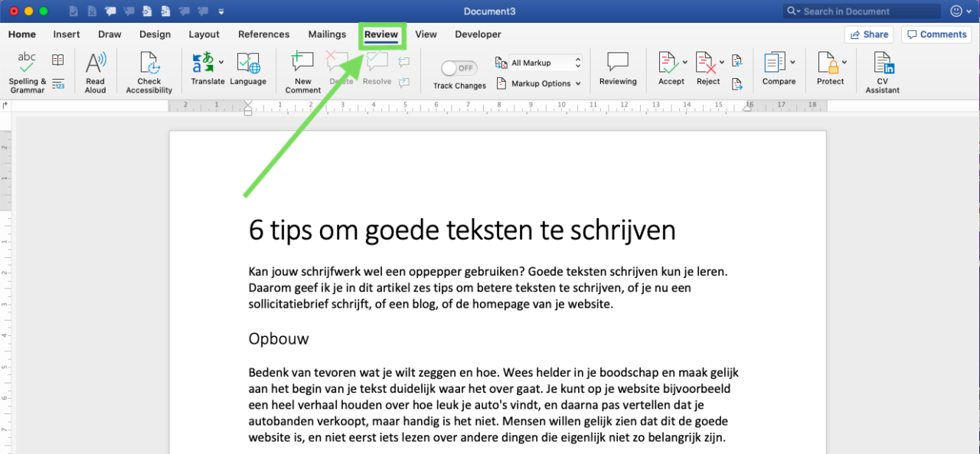
Task: Click the Reviewing pane button
Action: tap(618, 70)
